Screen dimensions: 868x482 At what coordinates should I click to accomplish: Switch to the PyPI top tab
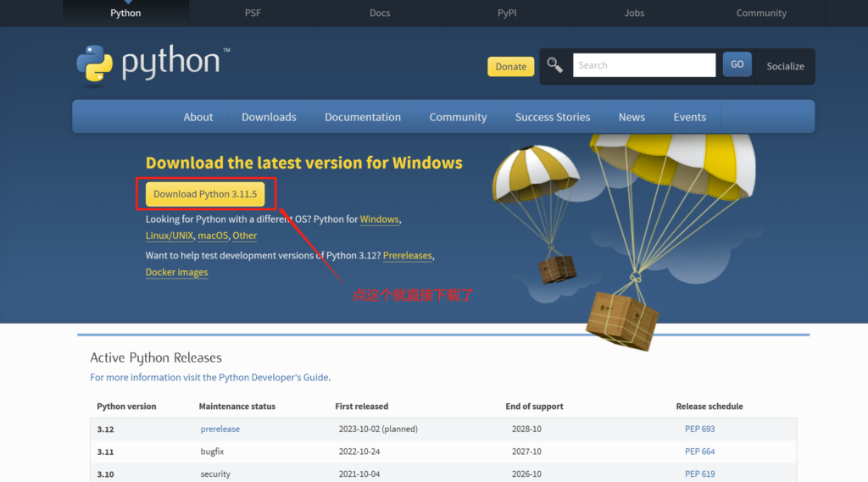click(x=507, y=13)
